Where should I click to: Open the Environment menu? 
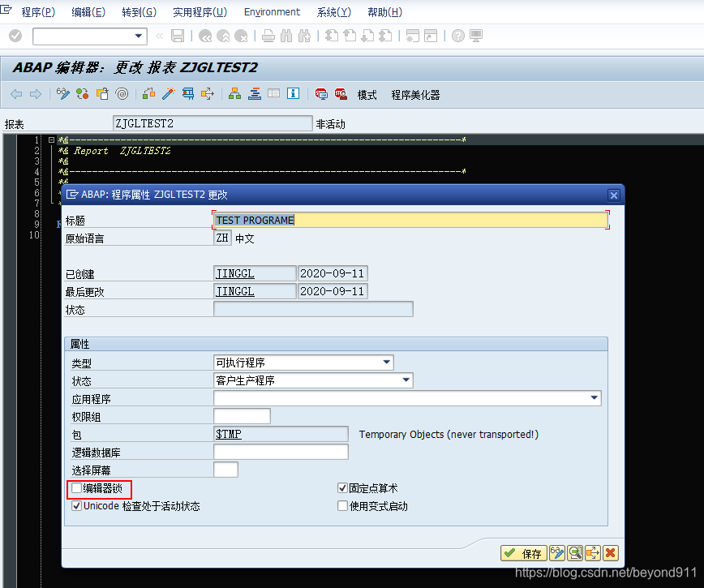coord(272,12)
